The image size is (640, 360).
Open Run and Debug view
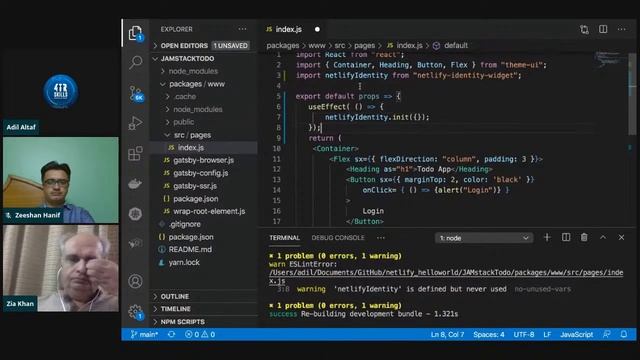pos(135,123)
